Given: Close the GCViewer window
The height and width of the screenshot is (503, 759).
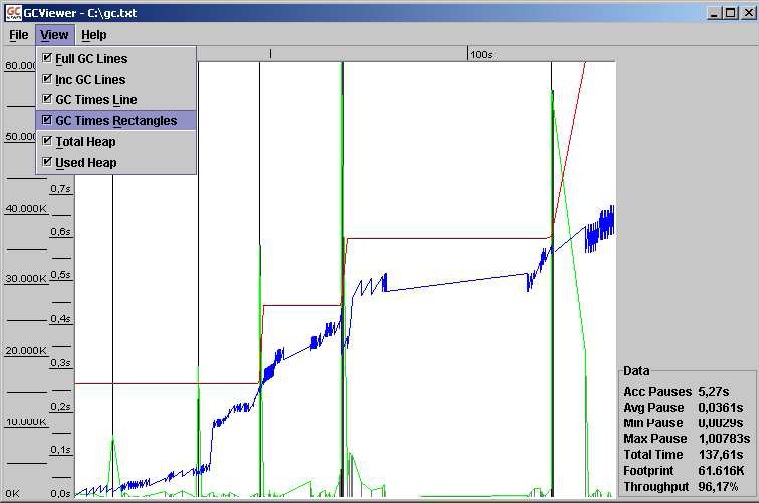Looking at the screenshot, I should pos(747,13).
